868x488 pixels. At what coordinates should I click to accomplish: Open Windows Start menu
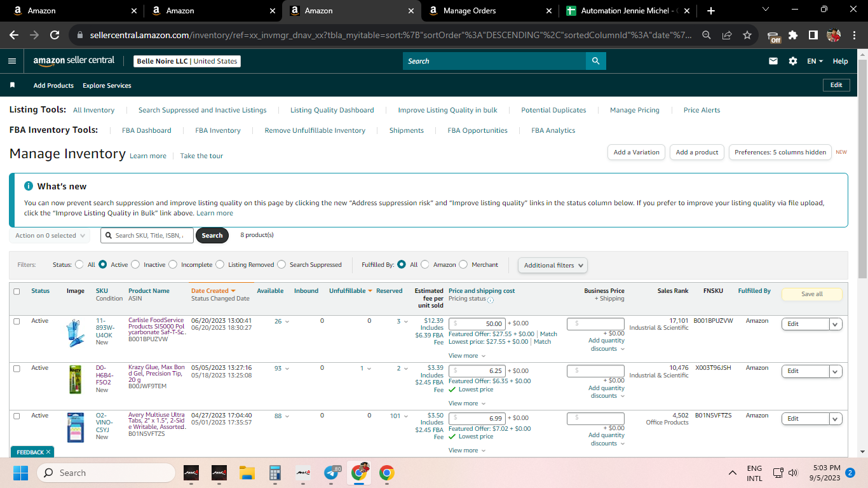coord(21,473)
